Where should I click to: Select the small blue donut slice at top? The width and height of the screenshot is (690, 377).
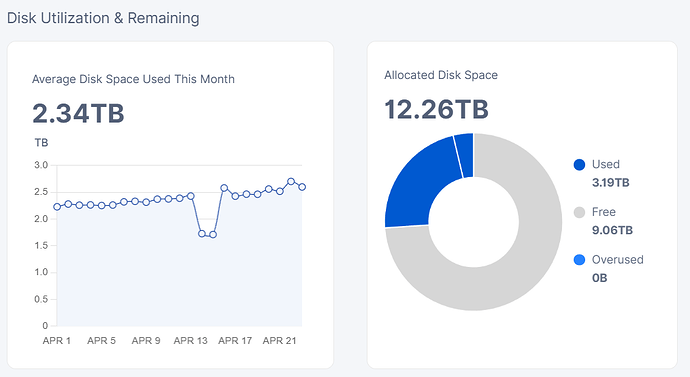pyautogui.click(x=465, y=155)
